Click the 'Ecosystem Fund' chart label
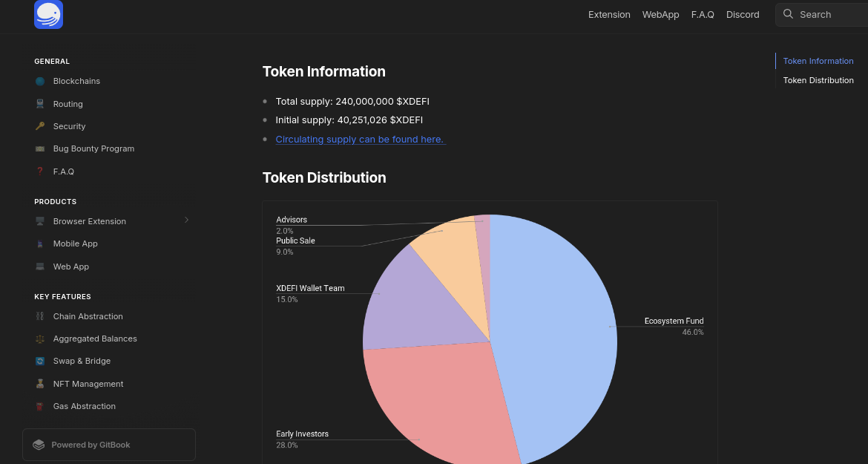 tap(674, 321)
